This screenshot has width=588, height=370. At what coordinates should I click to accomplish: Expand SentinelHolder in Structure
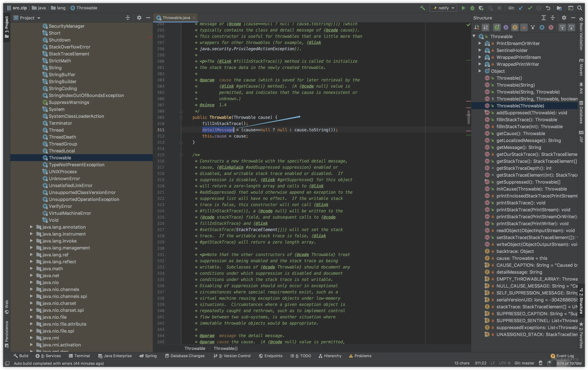[x=480, y=50]
